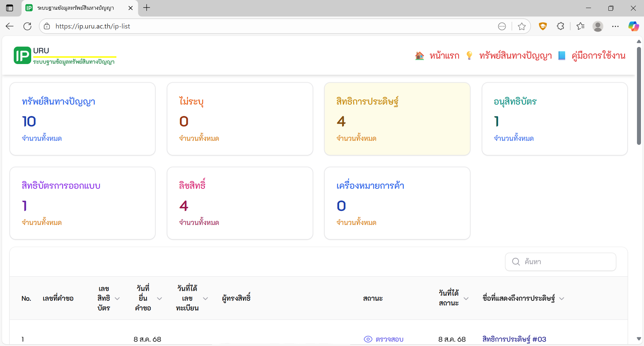Viewport: 644px width, 346px height.
Task: Click the shield security icon
Action: 543,26
